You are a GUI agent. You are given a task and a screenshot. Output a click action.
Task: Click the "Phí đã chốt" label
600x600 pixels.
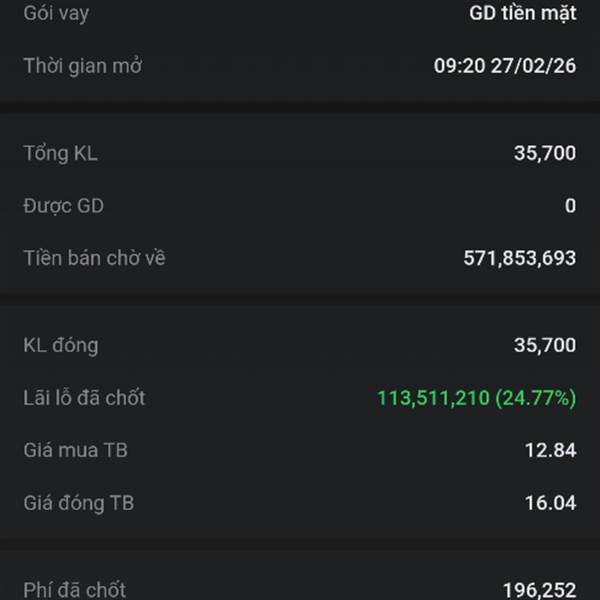click(x=74, y=589)
